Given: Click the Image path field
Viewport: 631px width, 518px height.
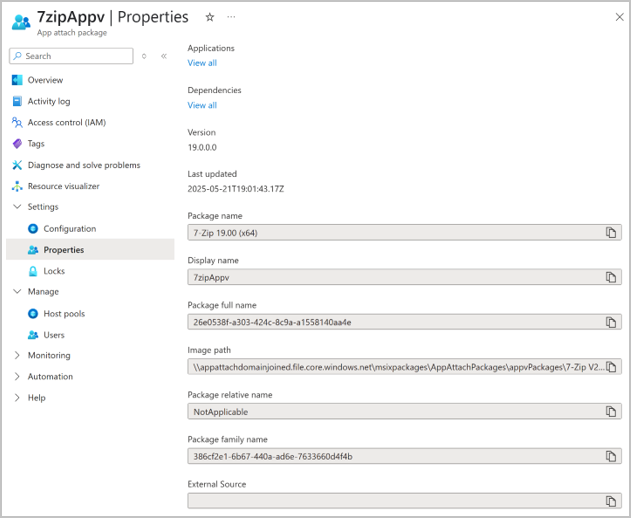Looking at the screenshot, I should point(404,367).
